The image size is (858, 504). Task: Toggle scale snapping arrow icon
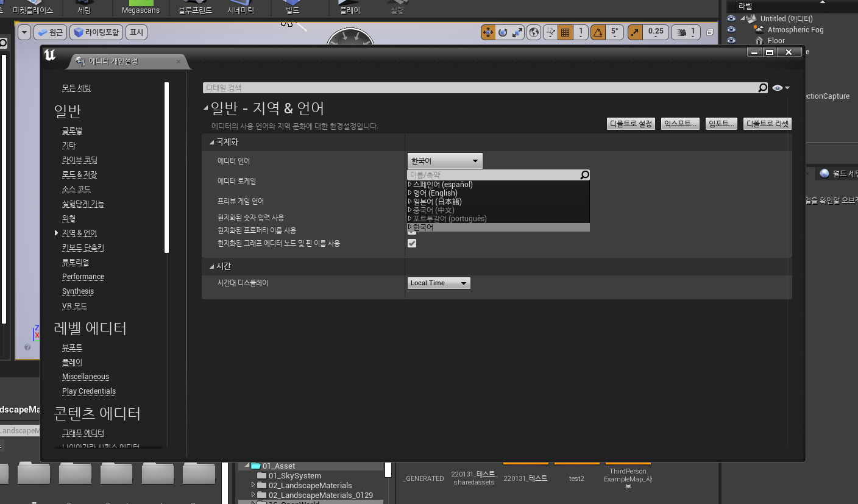(635, 32)
